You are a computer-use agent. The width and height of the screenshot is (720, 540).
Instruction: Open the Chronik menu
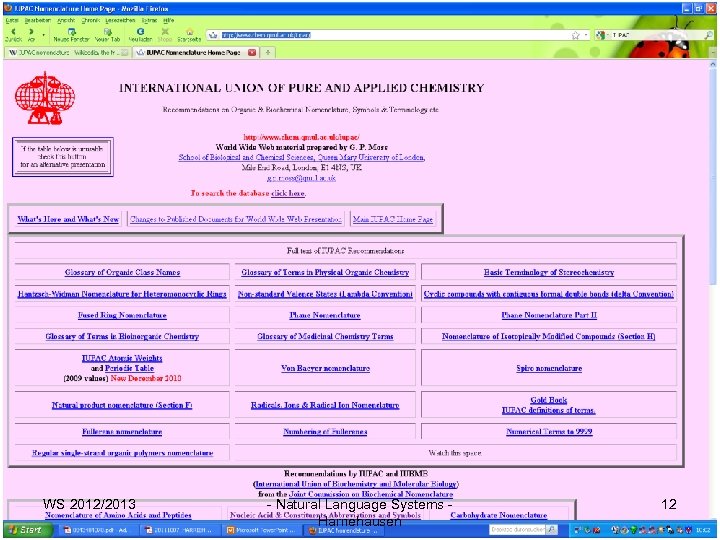pos(90,20)
